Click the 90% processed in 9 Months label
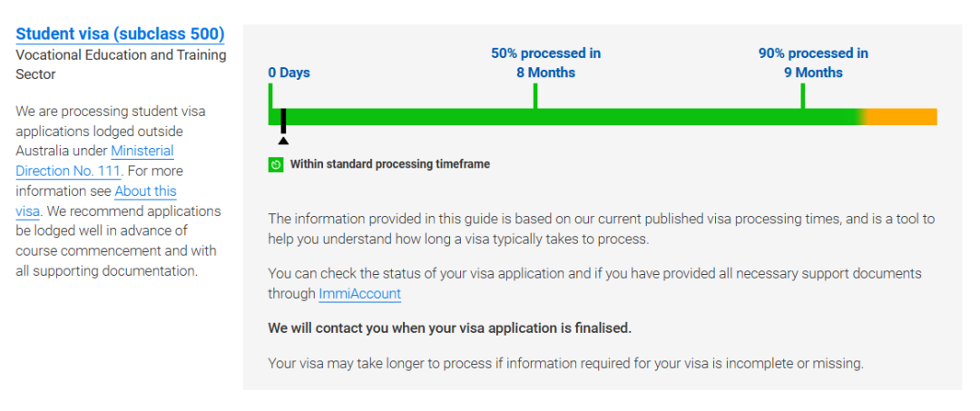This screenshot has height=411, width=980. point(813,64)
